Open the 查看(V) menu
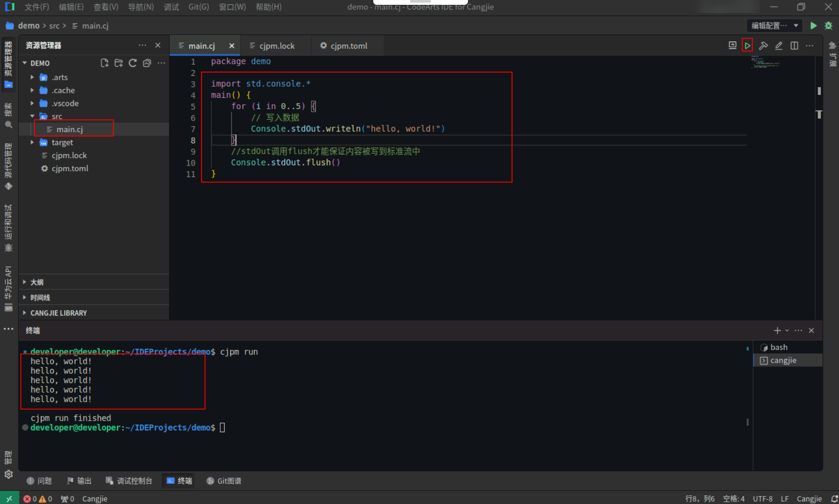 pos(106,7)
